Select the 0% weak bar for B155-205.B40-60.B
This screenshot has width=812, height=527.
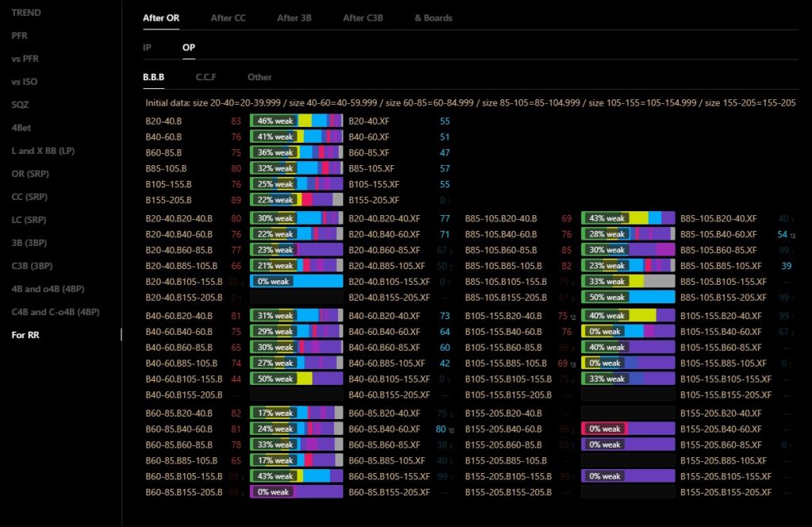[x=627, y=429]
